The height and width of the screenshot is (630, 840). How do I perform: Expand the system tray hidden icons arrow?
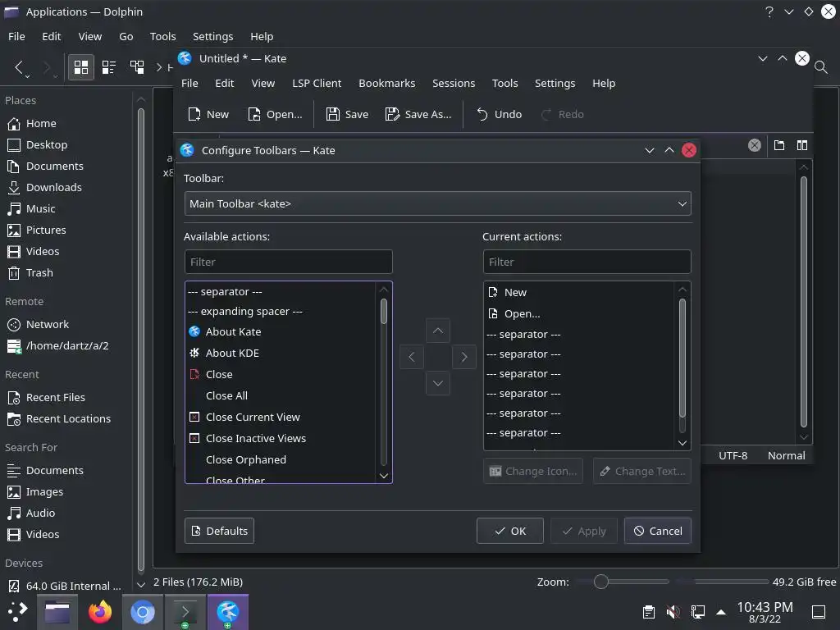click(721, 612)
